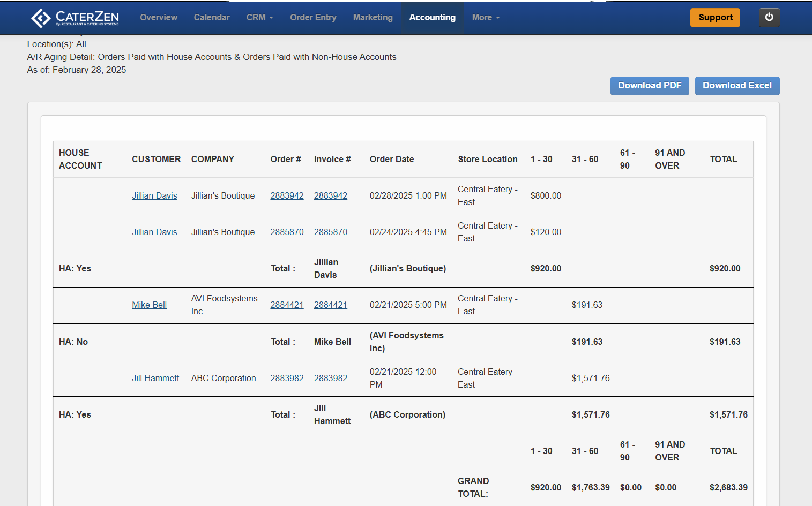
Task: Click the CaterZen logo
Action: click(75, 18)
